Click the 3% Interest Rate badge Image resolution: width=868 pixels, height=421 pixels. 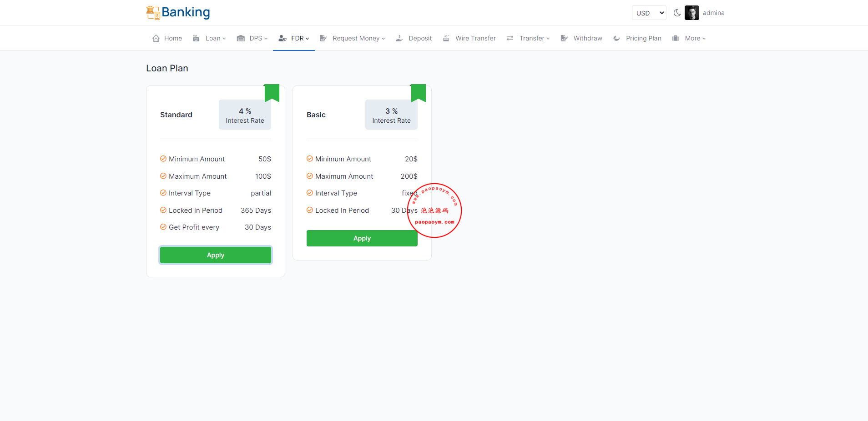coord(391,115)
